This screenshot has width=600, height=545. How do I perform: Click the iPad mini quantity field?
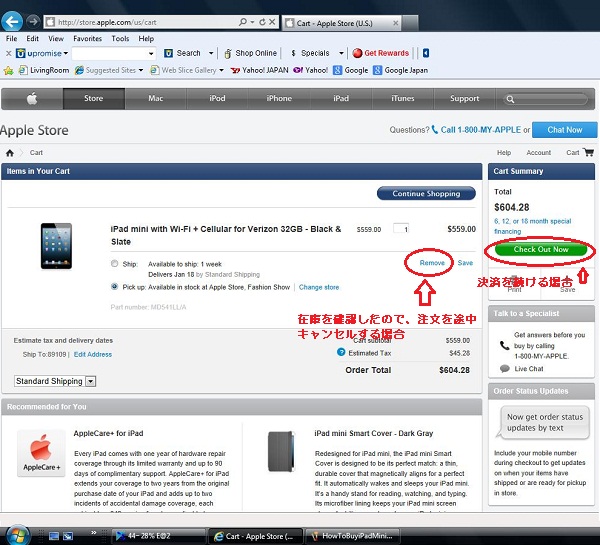[401, 228]
